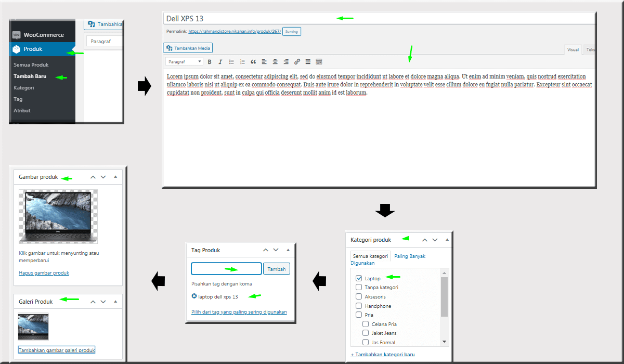Insert a bulleted list
The image size is (624, 364).
[x=231, y=61]
